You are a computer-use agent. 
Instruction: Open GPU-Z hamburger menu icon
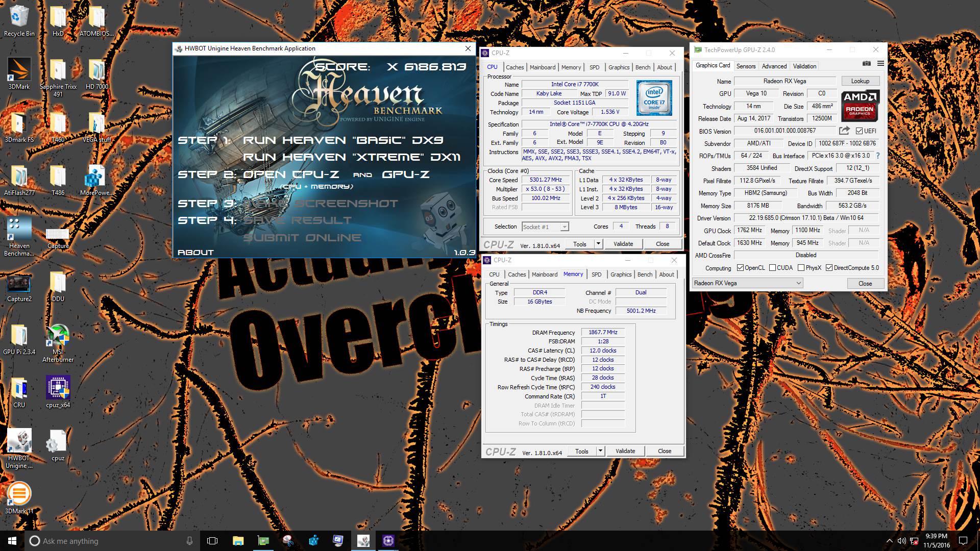click(880, 64)
